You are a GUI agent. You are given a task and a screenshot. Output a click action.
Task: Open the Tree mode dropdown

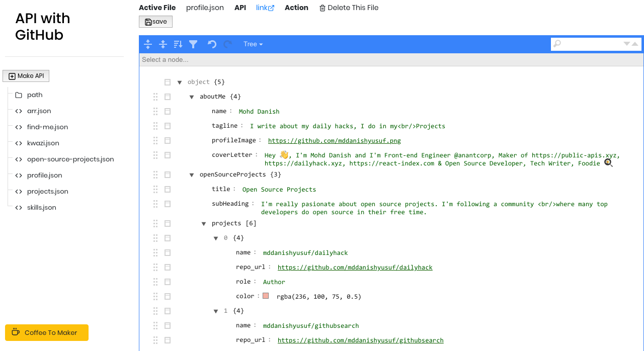coord(253,44)
